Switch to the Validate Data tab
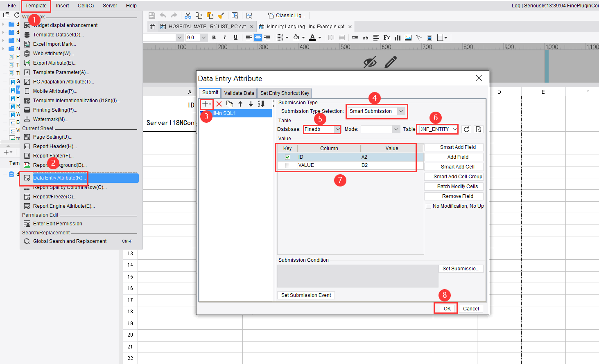This screenshot has width=599, height=364. point(239,92)
